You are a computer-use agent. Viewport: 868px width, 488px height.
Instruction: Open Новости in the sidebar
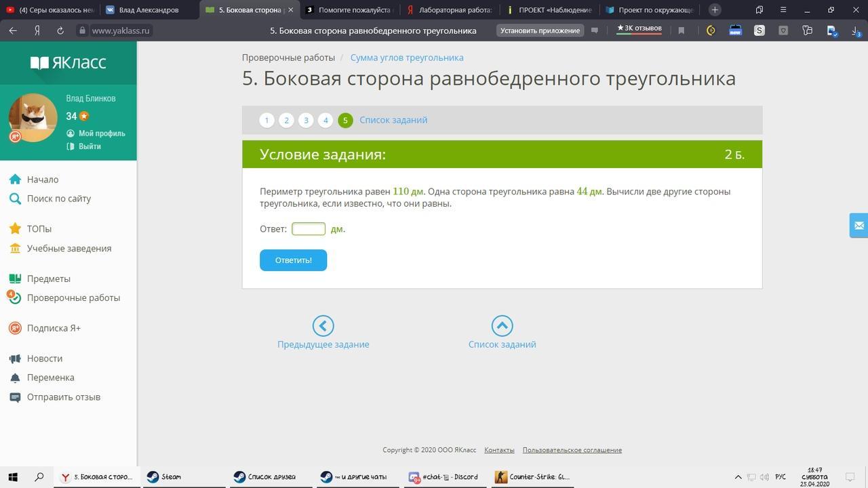tap(45, 359)
